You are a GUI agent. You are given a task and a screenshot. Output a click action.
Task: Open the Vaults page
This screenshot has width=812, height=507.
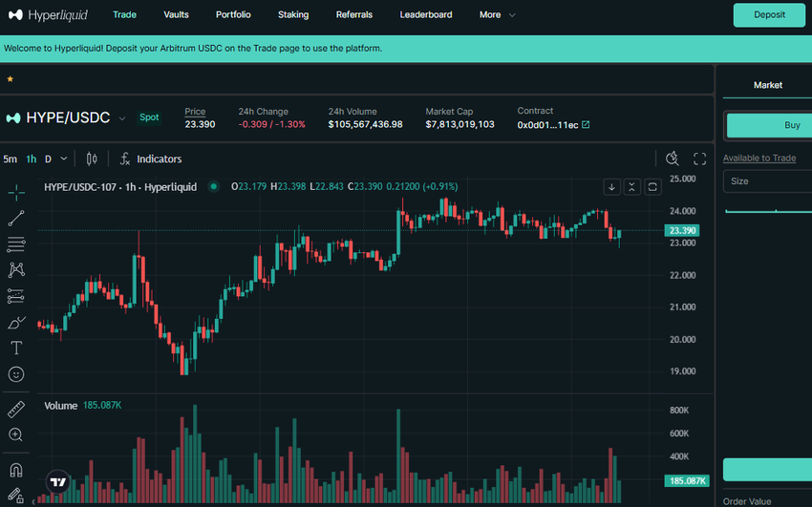[176, 15]
